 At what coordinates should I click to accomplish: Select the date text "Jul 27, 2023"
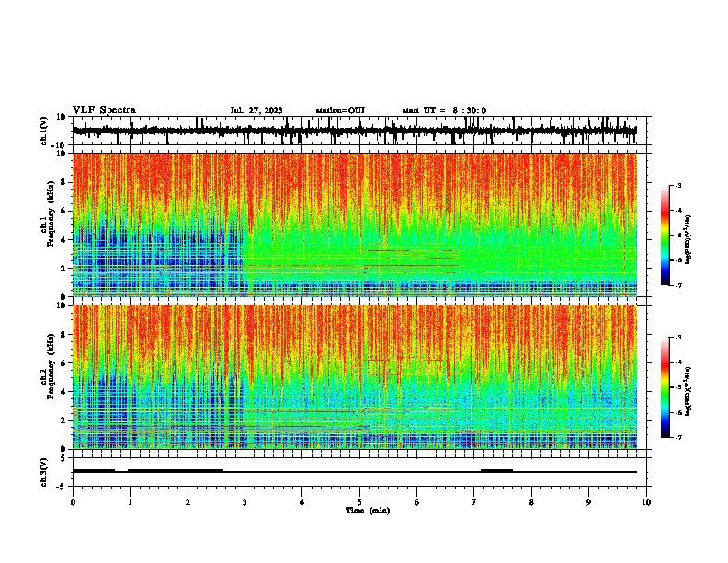tap(256, 110)
